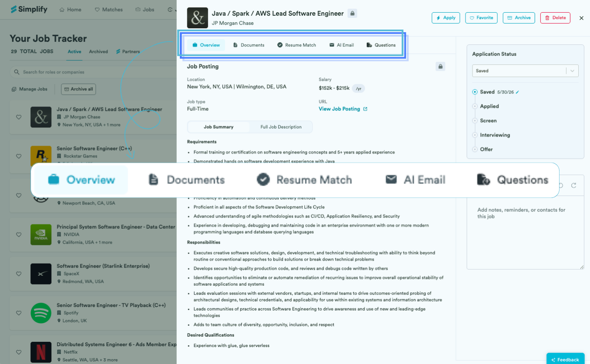
Task: Open the View Job Posting link
Action: [343, 109]
